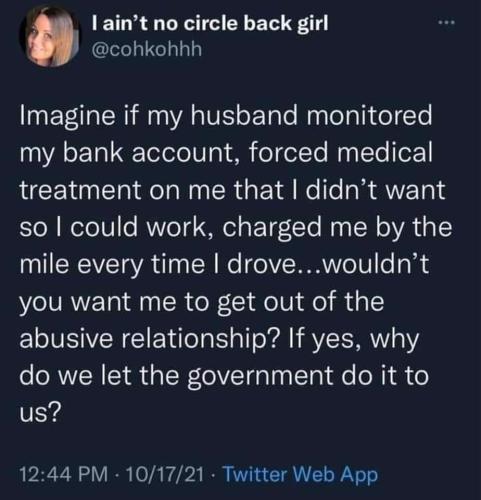The height and width of the screenshot is (500, 481).
Task: Open the three-dot more options menu
Action: tap(446, 23)
